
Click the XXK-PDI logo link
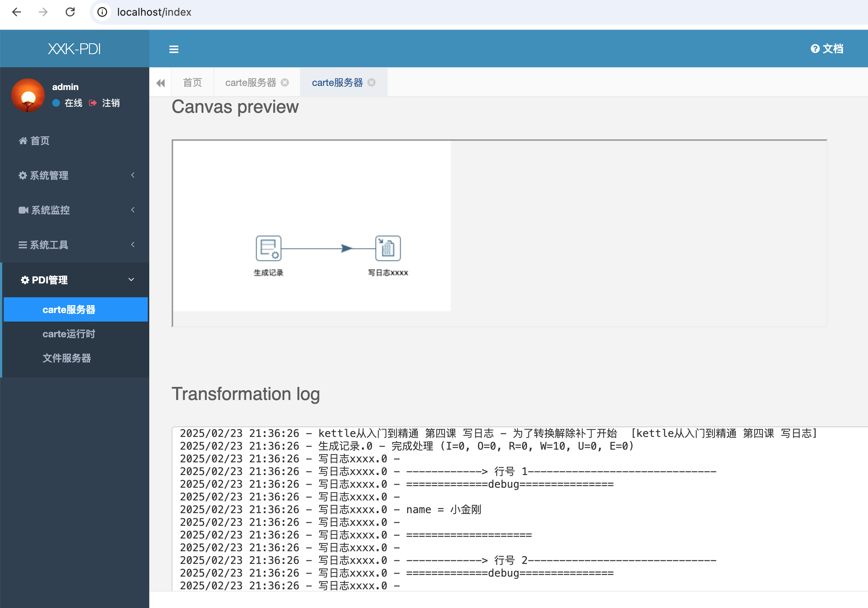click(x=75, y=49)
